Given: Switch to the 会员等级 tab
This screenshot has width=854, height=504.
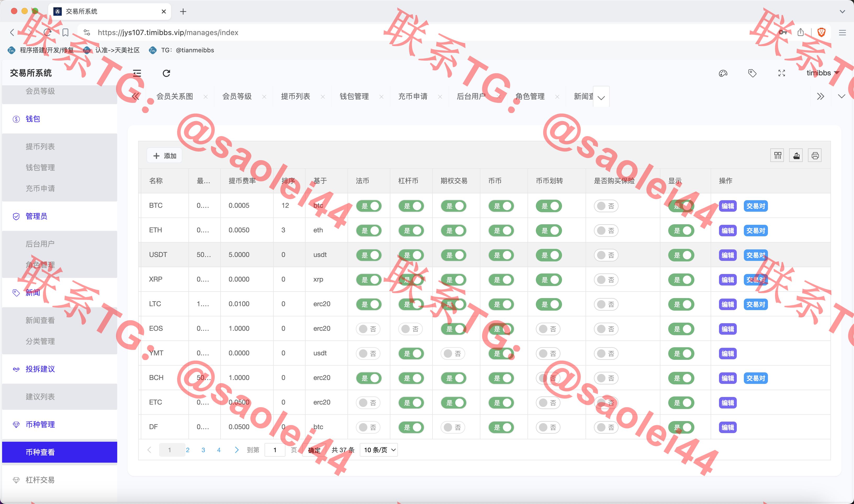Looking at the screenshot, I should pos(237,97).
